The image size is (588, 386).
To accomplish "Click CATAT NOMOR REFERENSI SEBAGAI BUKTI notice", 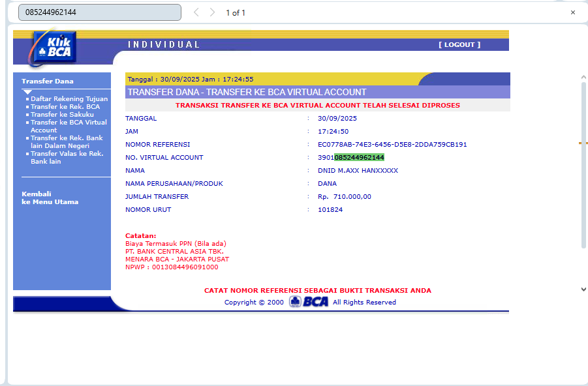I will (318, 290).
